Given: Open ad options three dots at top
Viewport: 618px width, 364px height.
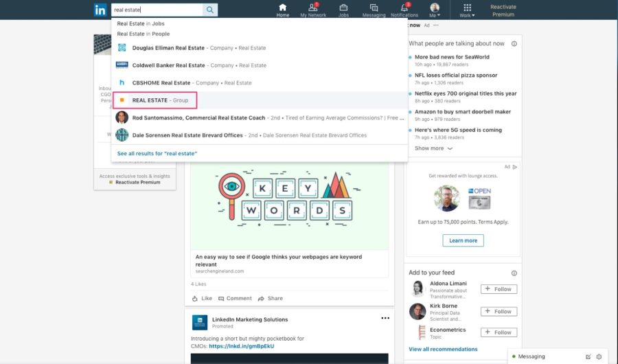Looking at the screenshot, I should pos(436,25).
